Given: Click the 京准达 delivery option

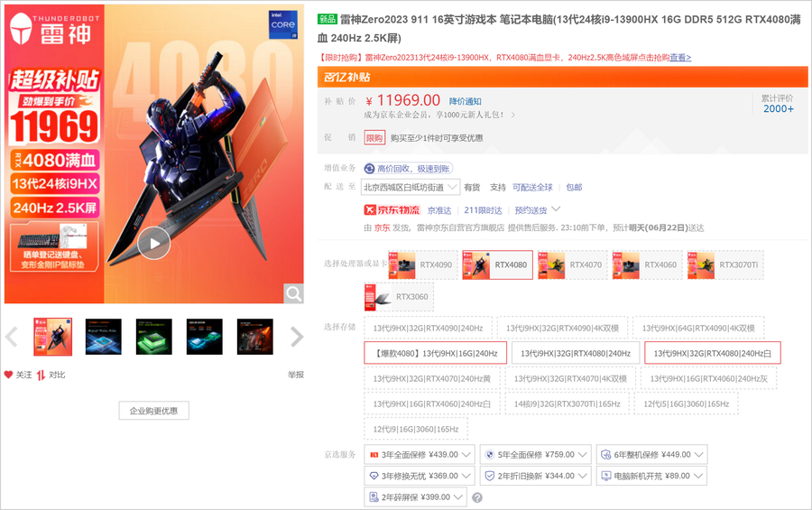Looking at the screenshot, I should (439, 210).
